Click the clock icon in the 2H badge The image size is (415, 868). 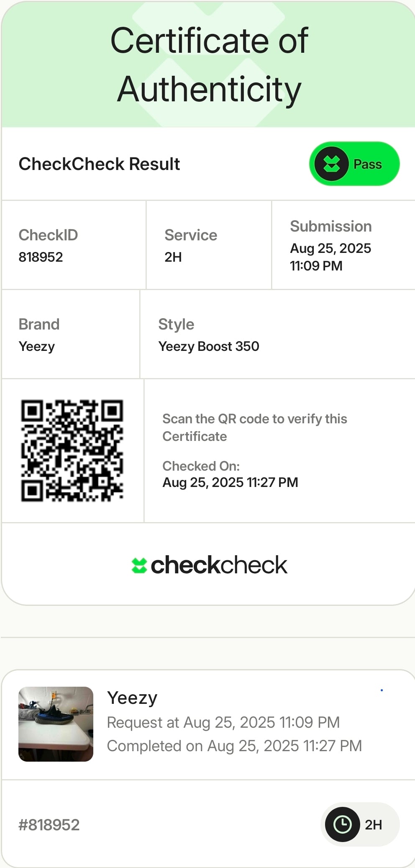coord(342,824)
